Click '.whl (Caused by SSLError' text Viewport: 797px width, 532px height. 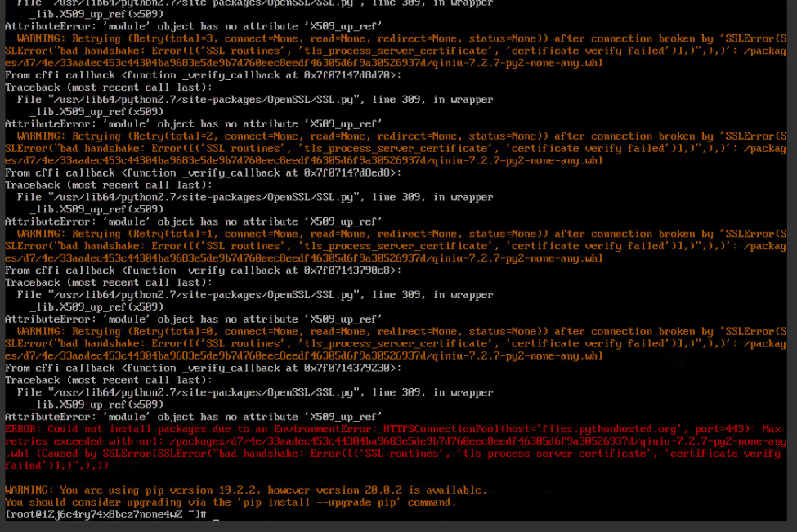click(x=78, y=454)
